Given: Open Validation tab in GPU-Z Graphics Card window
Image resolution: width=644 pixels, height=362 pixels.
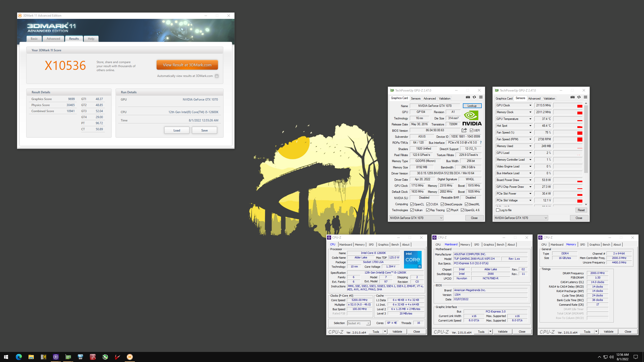Looking at the screenshot, I should [x=445, y=99].
